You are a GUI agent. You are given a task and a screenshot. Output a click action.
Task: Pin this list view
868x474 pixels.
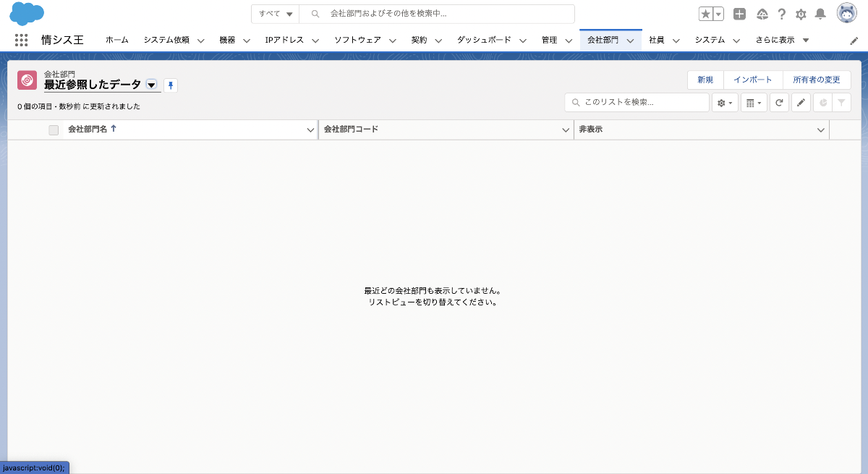click(x=171, y=85)
